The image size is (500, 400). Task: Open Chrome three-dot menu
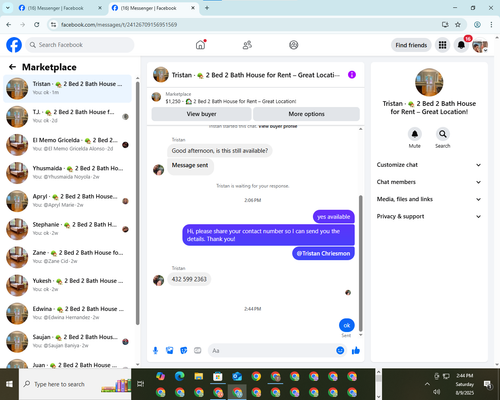click(491, 24)
